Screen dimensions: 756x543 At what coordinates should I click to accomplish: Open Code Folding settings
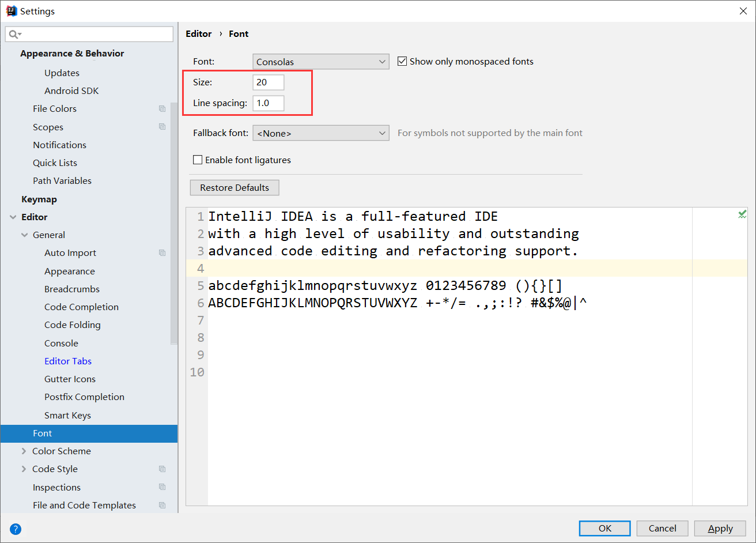tap(73, 325)
